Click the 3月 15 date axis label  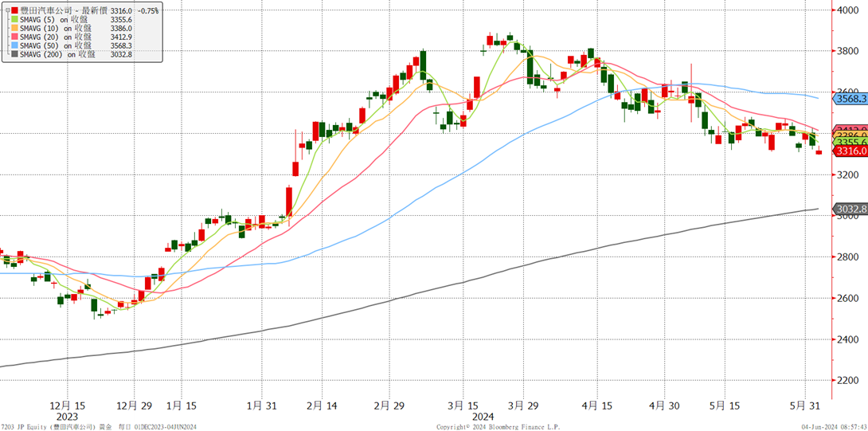point(464,406)
